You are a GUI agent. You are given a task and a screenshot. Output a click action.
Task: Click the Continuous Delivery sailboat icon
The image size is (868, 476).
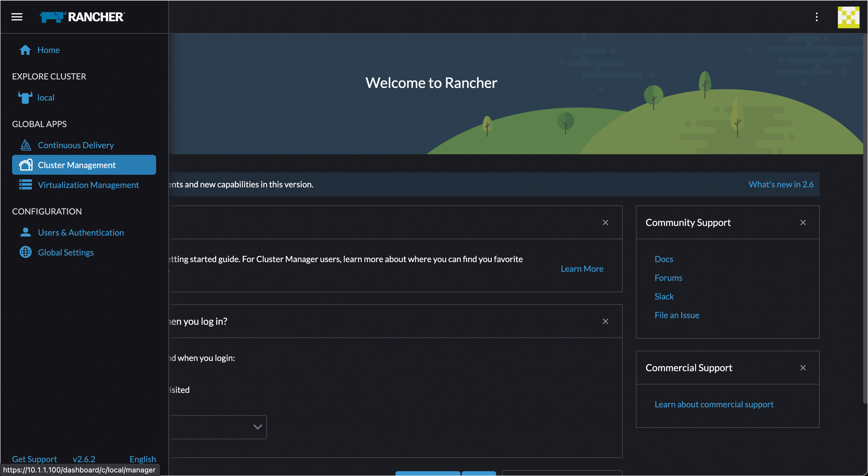point(26,145)
